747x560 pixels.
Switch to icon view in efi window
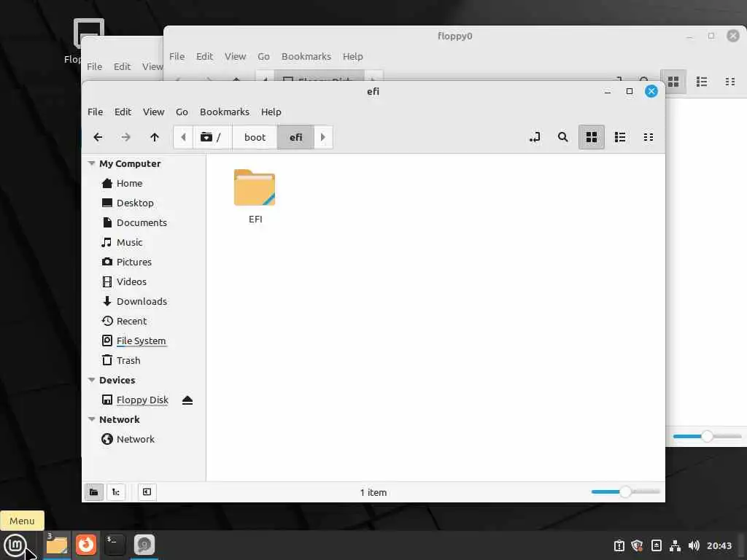[x=591, y=137]
